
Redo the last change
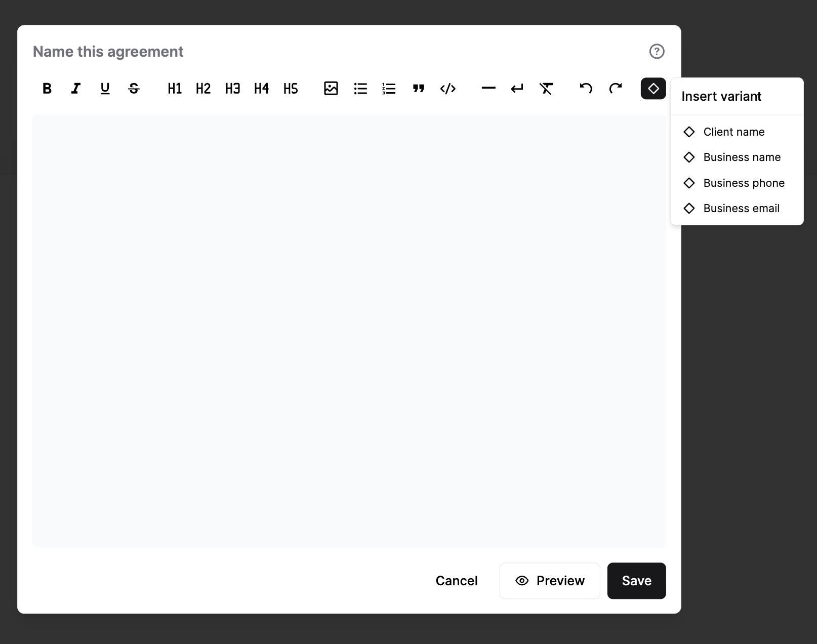[616, 89]
